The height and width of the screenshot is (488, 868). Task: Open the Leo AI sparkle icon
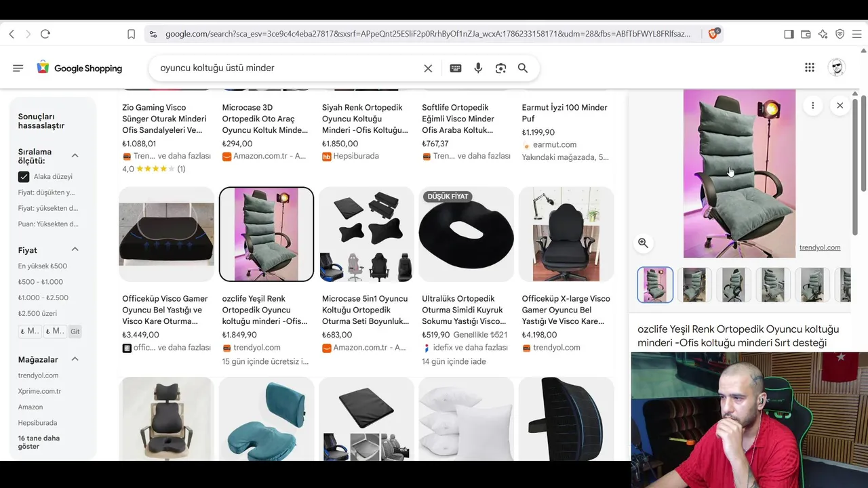823,34
